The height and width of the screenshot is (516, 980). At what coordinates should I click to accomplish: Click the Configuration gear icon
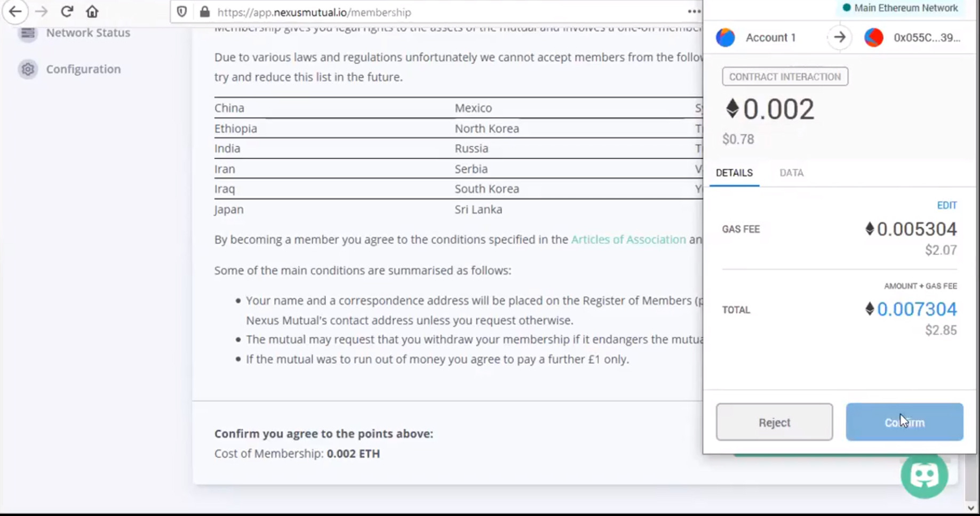pyautogui.click(x=28, y=69)
